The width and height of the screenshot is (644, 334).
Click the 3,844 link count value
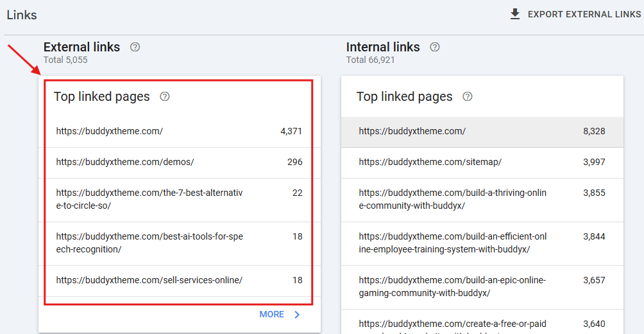pyautogui.click(x=594, y=236)
